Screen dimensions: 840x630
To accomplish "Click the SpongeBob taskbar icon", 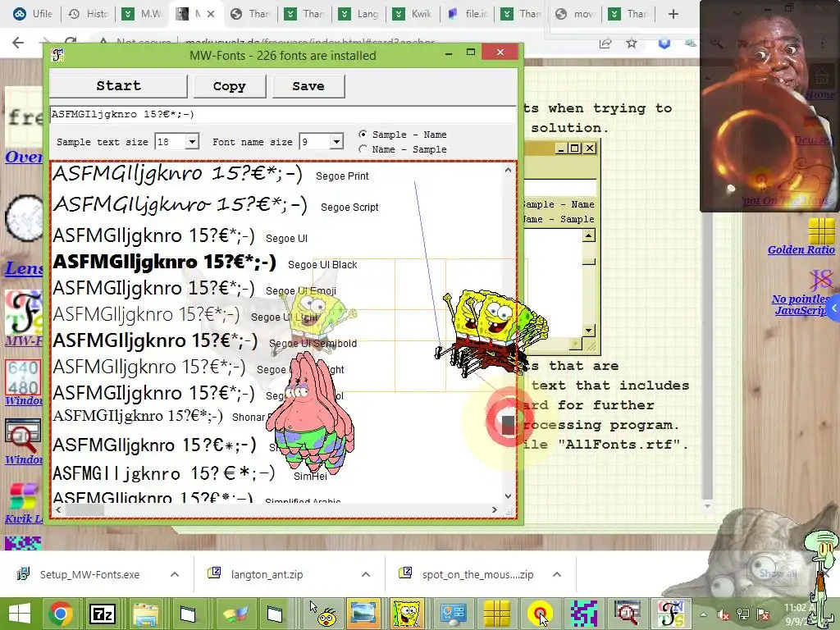I will coord(407,614).
